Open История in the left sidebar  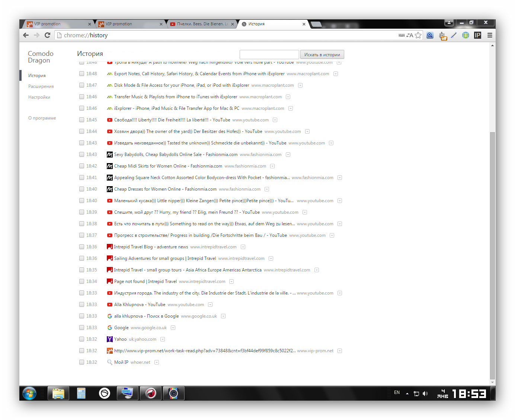(x=37, y=76)
